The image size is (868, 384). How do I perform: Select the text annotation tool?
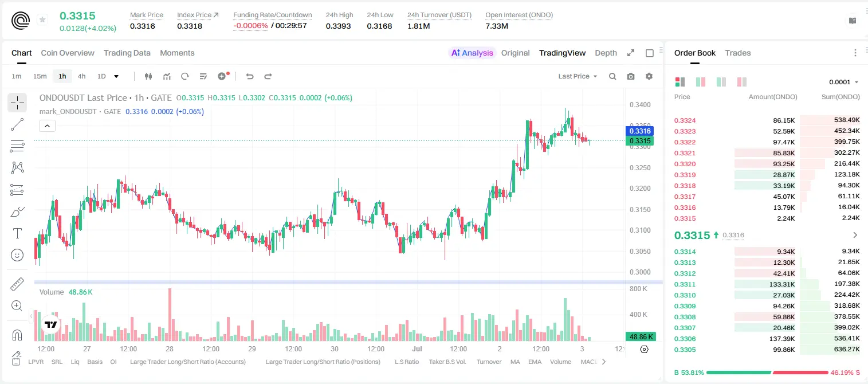tap(17, 233)
